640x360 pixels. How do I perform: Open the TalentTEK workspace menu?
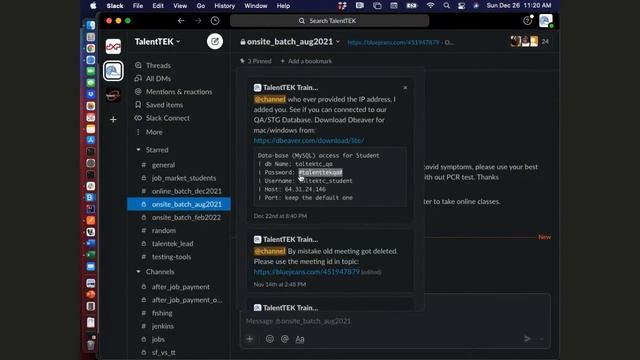pos(158,42)
